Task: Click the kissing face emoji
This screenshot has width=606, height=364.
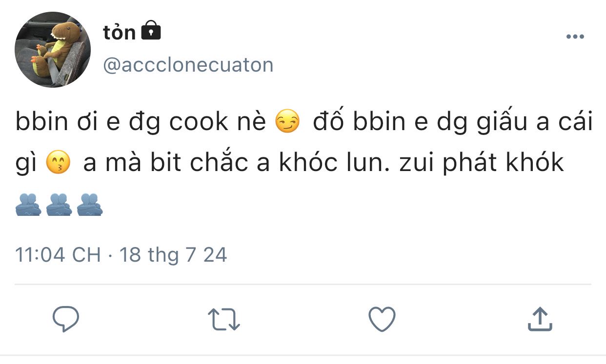Action: [58, 164]
